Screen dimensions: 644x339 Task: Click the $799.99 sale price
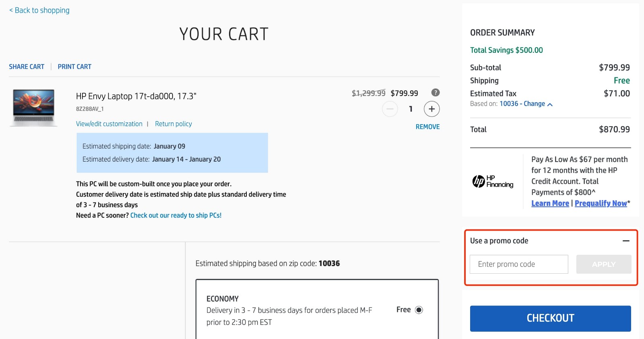(404, 93)
